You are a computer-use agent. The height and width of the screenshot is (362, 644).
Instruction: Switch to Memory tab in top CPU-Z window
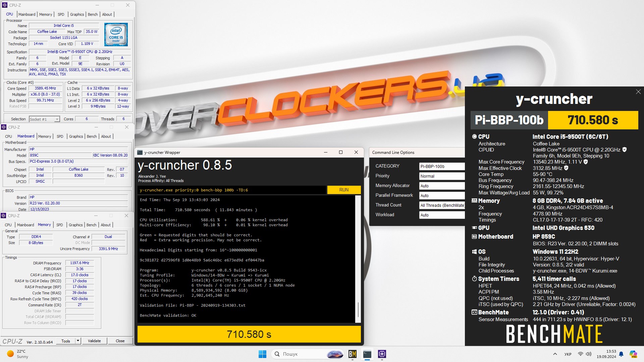(46, 14)
